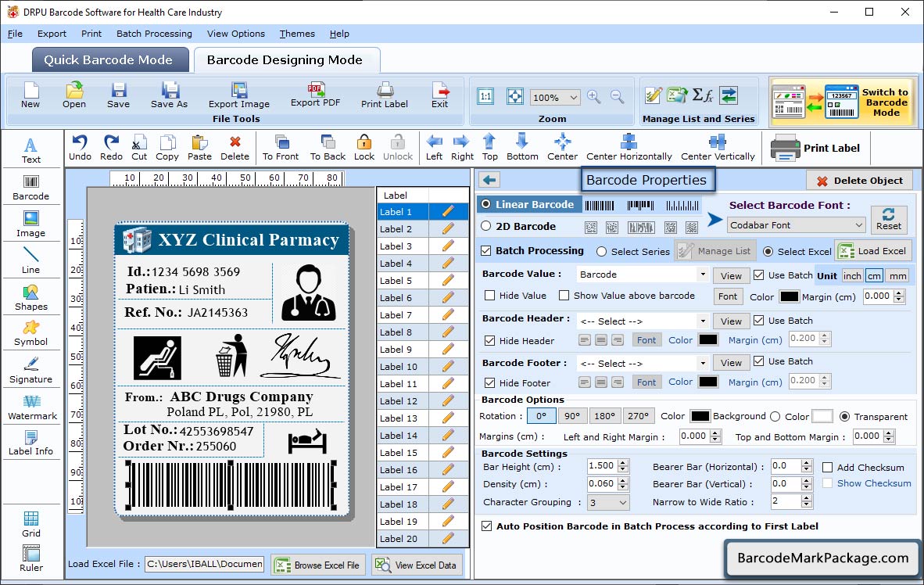924x585 pixels.
Task: Select the Signature tool
Action: click(x=31, y=371)
